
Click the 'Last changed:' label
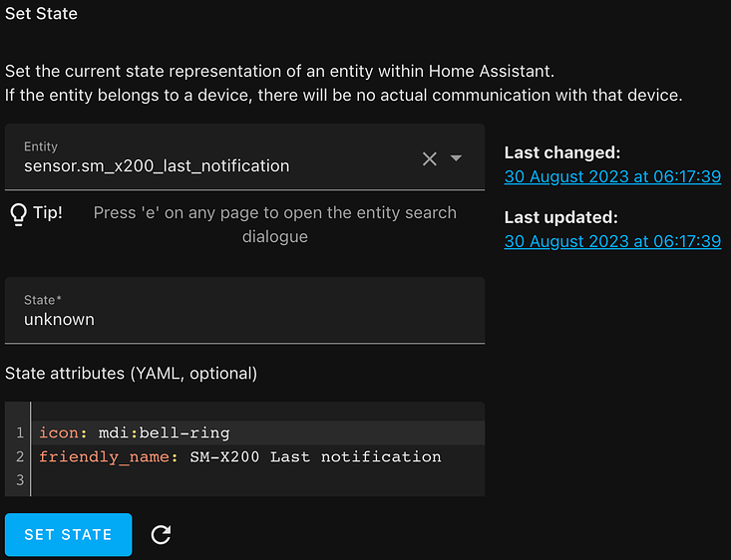(x=562, y=152)
